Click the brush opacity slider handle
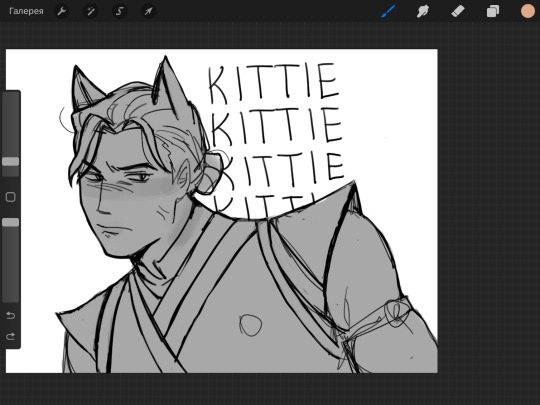 (x=11, y=222)
